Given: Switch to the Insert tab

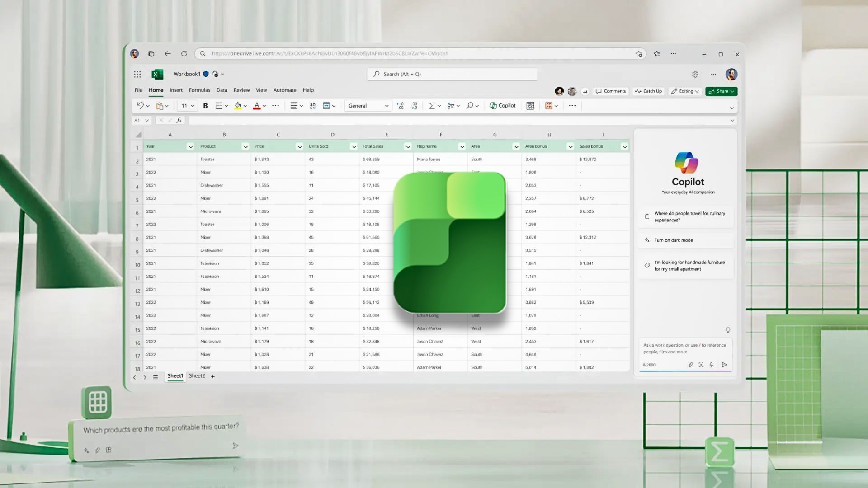Looking at the screenshot, I should [x=176, y=90].
